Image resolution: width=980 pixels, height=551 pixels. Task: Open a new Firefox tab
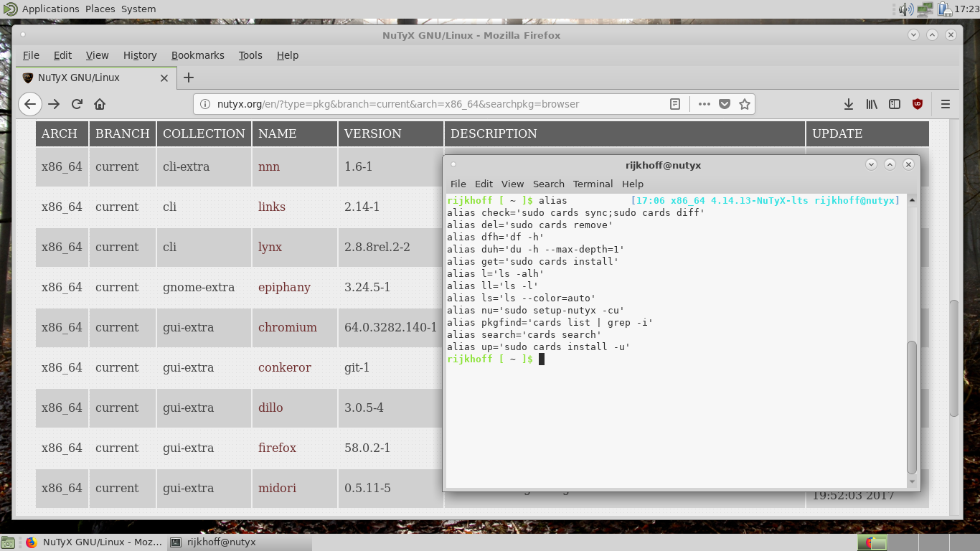click(189, 77)
